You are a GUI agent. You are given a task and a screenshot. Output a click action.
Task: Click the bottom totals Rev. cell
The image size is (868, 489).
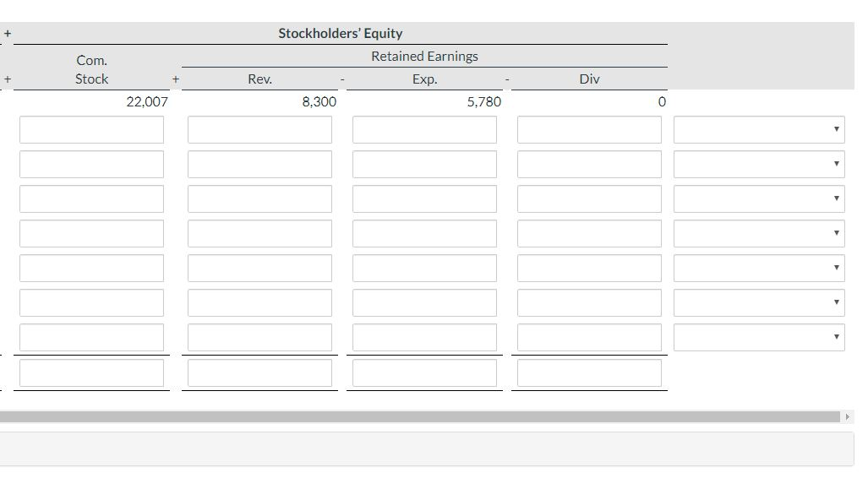(x=259, y=372)
